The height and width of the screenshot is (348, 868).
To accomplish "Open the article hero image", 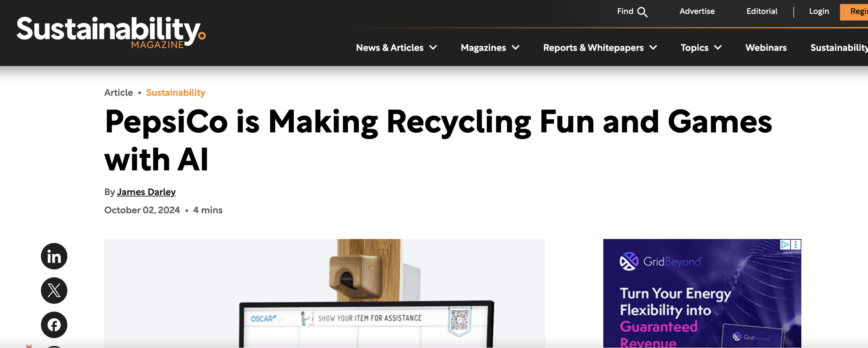I will pos(325,293).
